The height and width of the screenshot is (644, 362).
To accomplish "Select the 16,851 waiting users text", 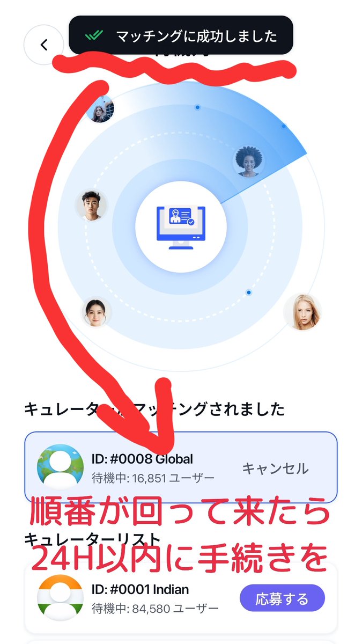I will click(153, 478).
